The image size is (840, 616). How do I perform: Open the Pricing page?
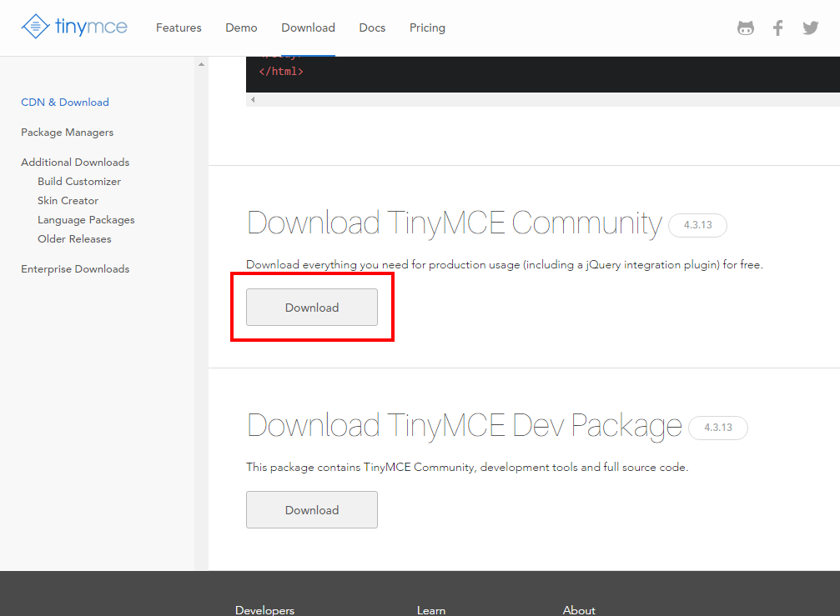427,28
